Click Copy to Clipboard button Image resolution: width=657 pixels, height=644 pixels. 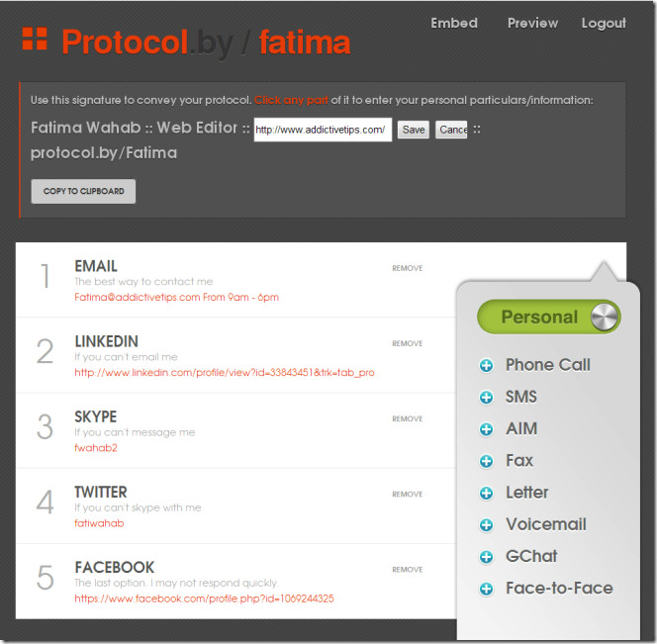83,192
